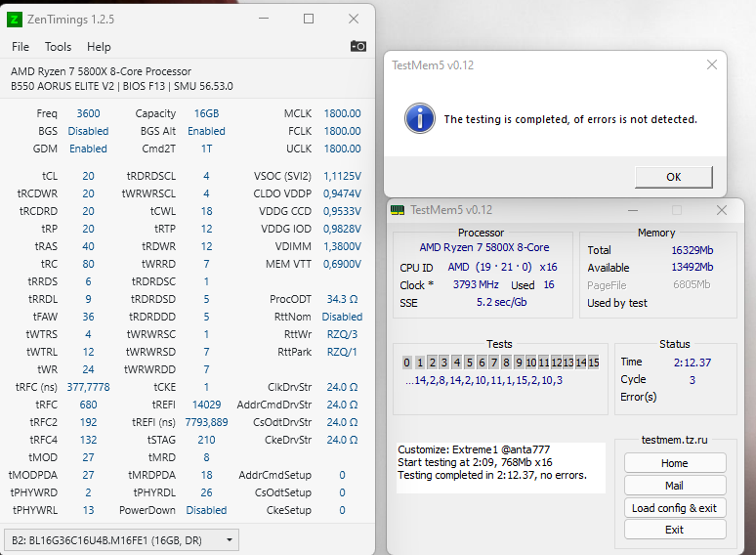Click the RttPark value RZQ/1
The height and width of the screenshot is (555, 756).
(342, 352)
